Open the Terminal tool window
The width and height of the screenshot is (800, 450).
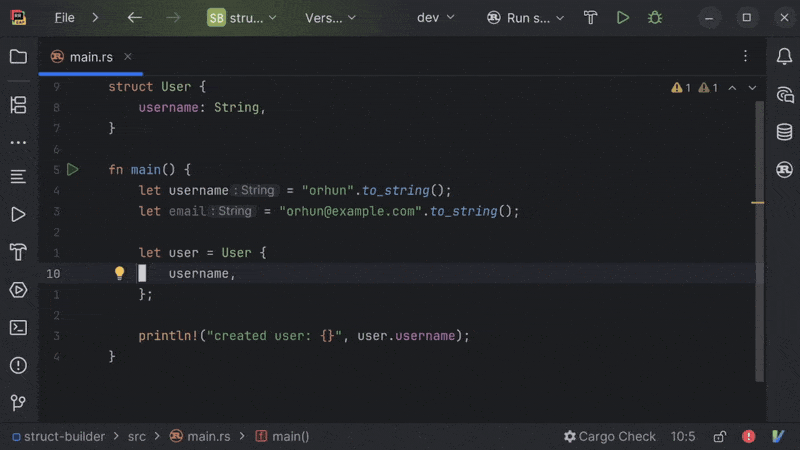pos(18,328)
